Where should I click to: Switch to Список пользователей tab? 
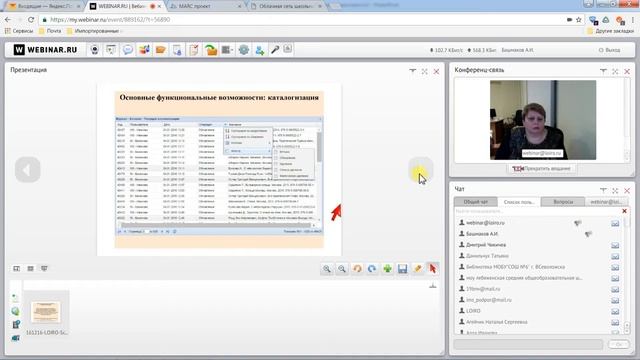click(519, 202)
